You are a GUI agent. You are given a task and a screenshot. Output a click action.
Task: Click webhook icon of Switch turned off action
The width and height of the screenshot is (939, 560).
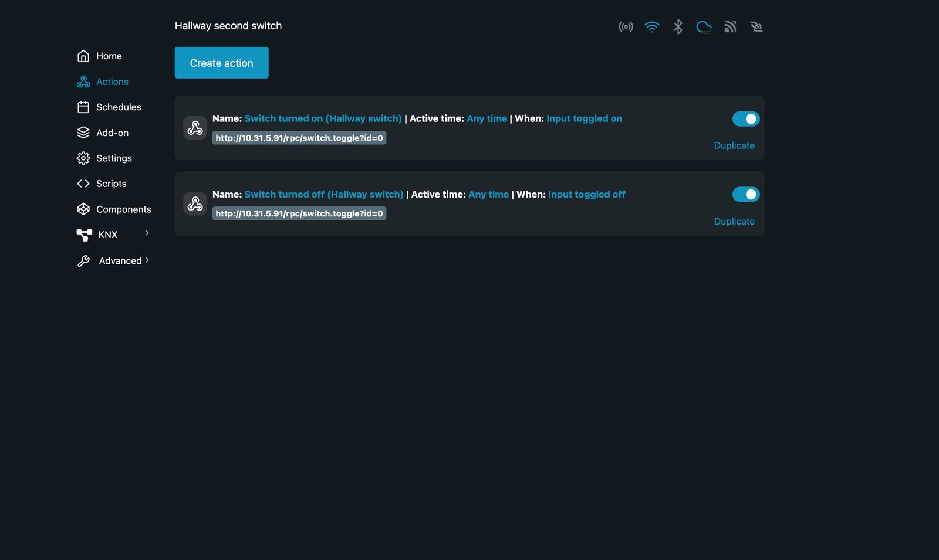point(195,203)
